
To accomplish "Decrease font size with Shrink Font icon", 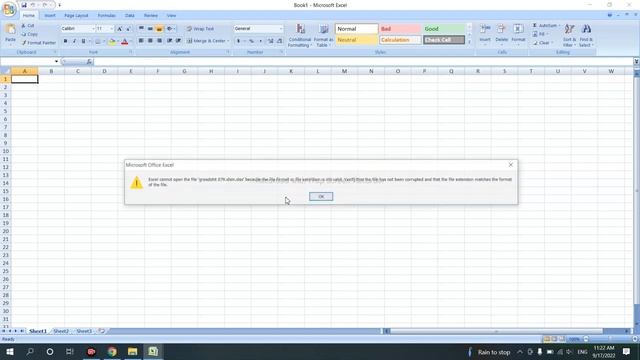I will coord(128,29).
